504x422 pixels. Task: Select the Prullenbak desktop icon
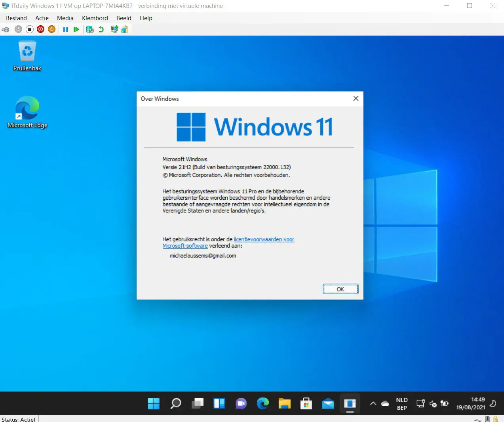coord(27,56)
